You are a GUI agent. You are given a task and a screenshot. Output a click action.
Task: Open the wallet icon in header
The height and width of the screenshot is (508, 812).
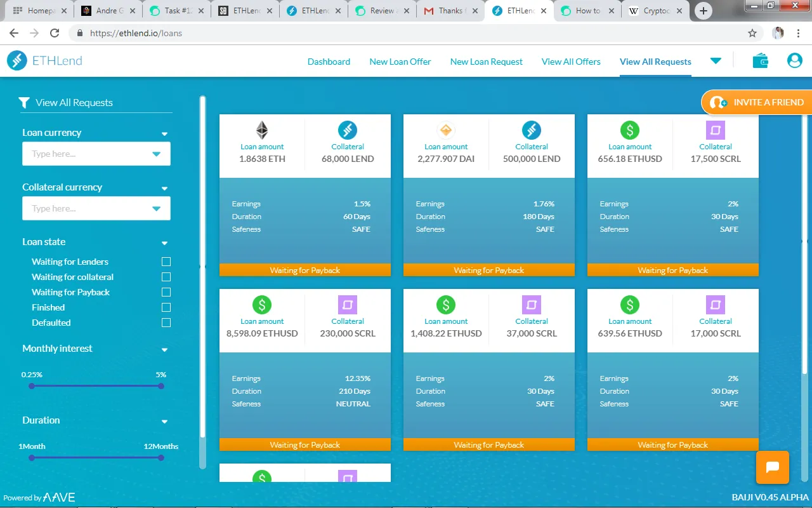click(760, 61)
